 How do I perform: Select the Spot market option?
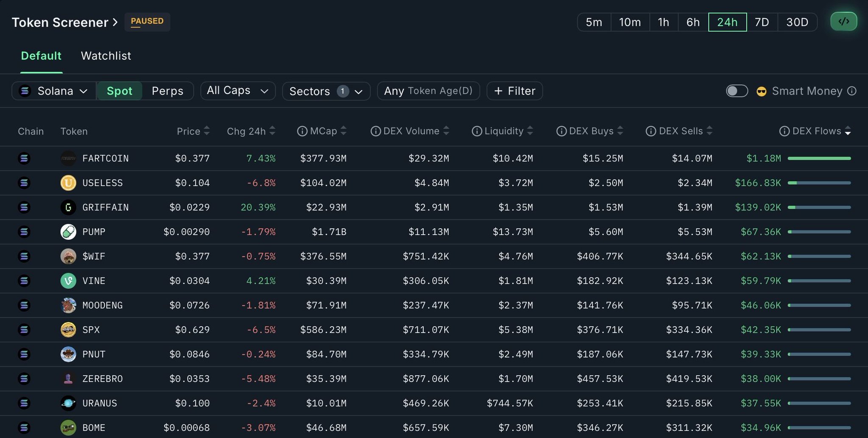(119, 91)
